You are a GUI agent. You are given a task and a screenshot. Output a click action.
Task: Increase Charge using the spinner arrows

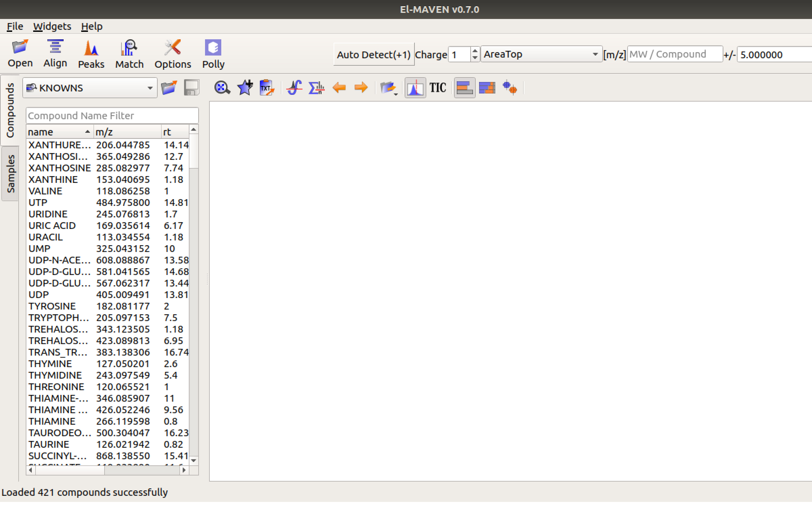click(x=475, y=51)
